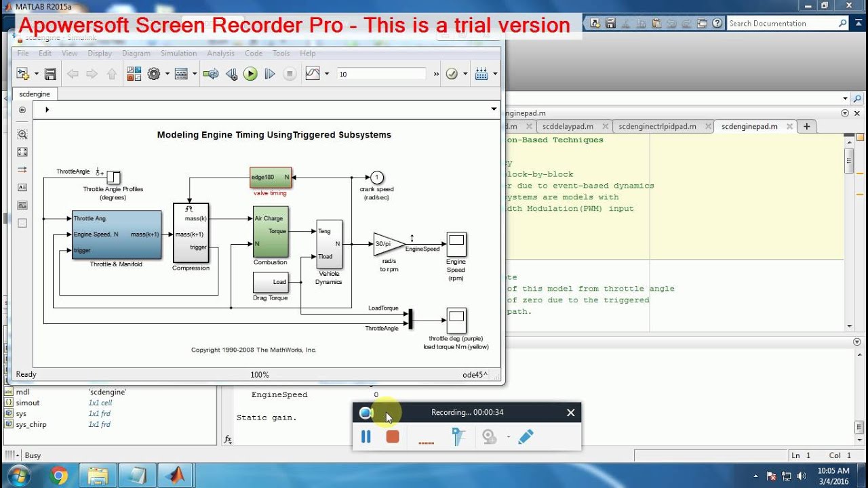Click the simulation stop time field
The width and height of the screenshot is (868, 488).
382,74
